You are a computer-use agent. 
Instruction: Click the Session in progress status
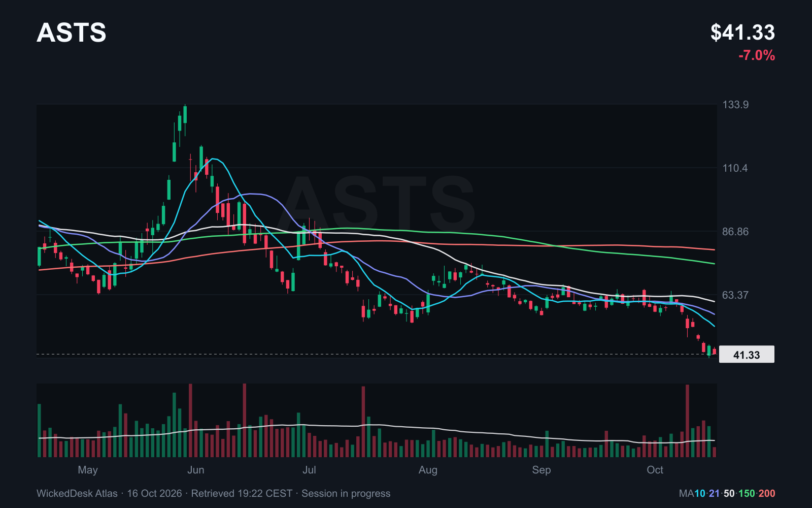[x=346, y=493]
